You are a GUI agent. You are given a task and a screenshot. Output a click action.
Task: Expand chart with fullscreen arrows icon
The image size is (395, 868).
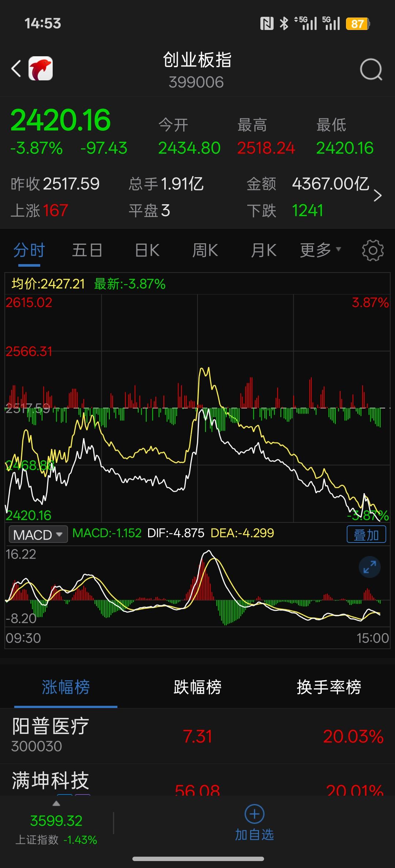pos(370,567)
